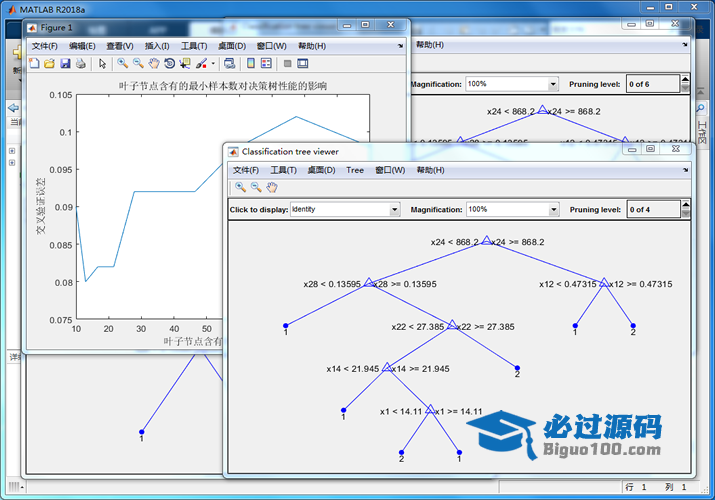Open 窗口(W) menu in Figure 1
The width and height of the screenshot is (715, 500).
coord(271,46)
